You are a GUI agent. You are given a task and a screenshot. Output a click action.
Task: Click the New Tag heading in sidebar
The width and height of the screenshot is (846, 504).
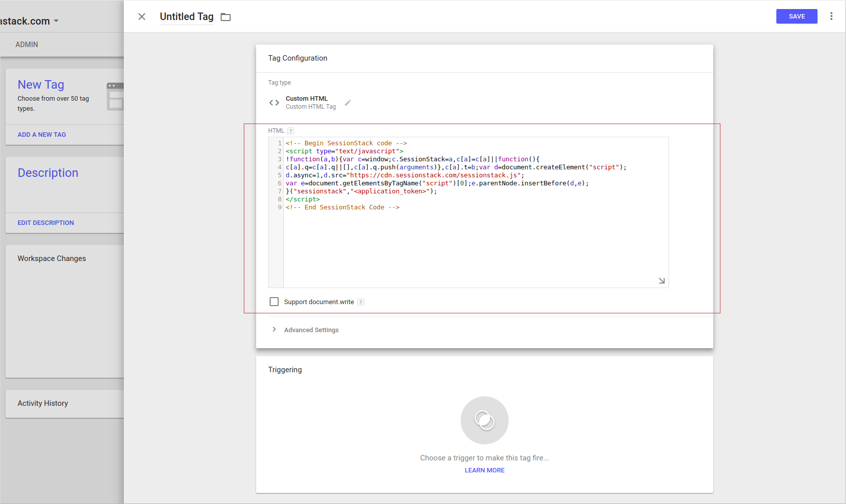(x=41, y=85)
